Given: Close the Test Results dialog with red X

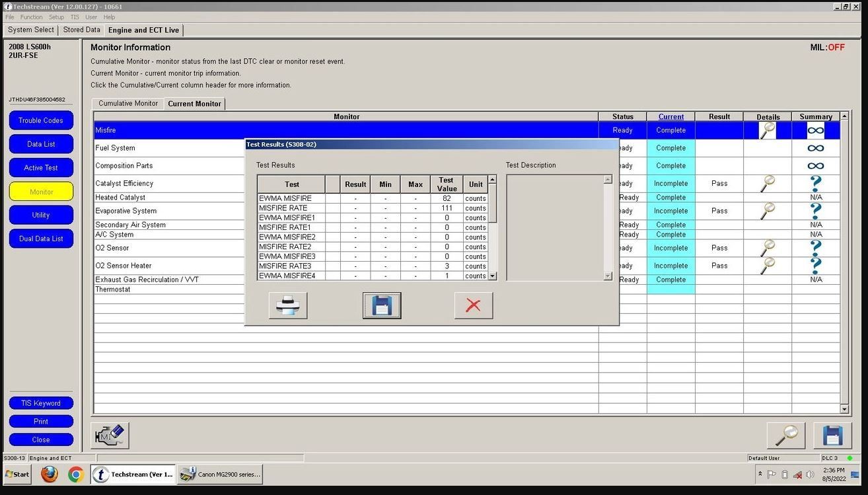Looking at the screenshot, I should pos(473,305).
